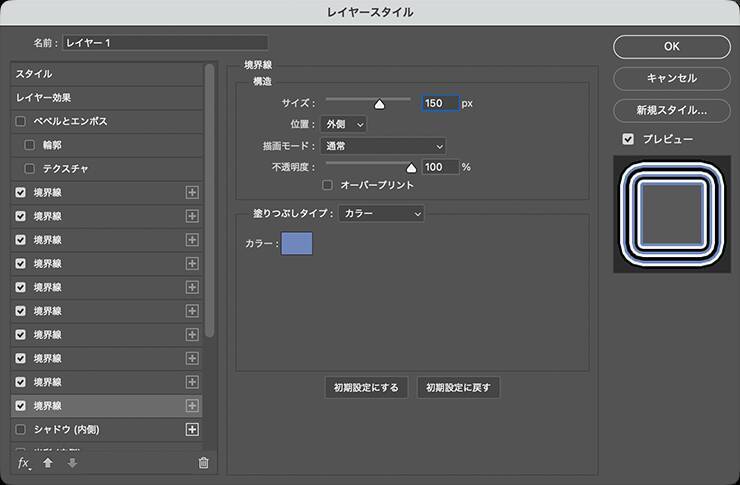The height and width of the screenshot is (485, 740).
Task: Click the 構造 section label
Action: 262,81
